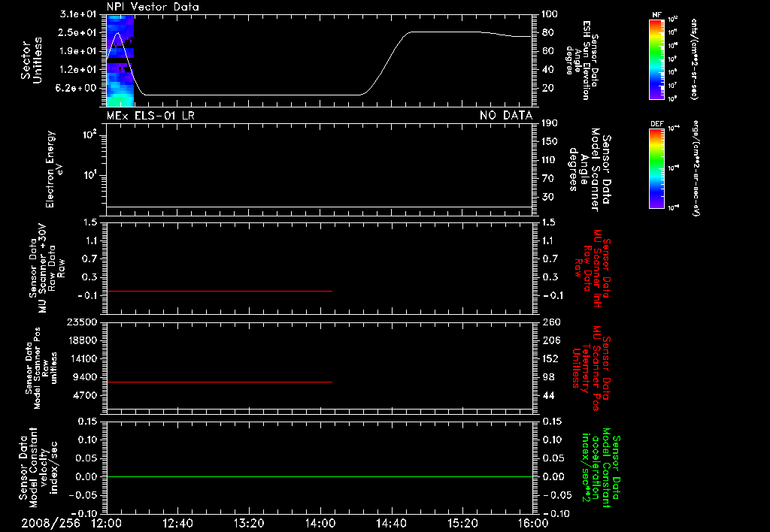Viewport: 770px width, 532px height.
Task: Click the "DEF" label above color bar
Action: [656, 124]
